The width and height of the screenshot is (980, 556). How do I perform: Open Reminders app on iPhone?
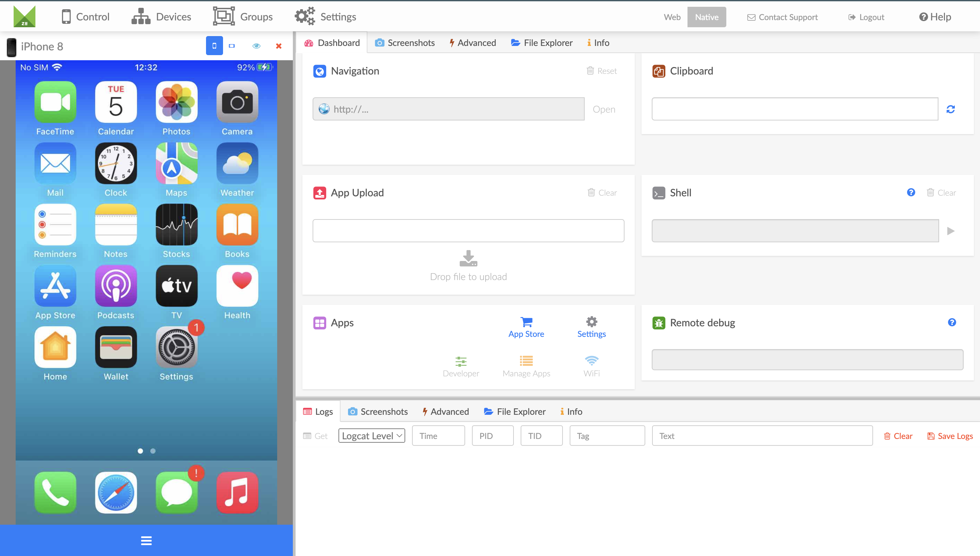55,225
